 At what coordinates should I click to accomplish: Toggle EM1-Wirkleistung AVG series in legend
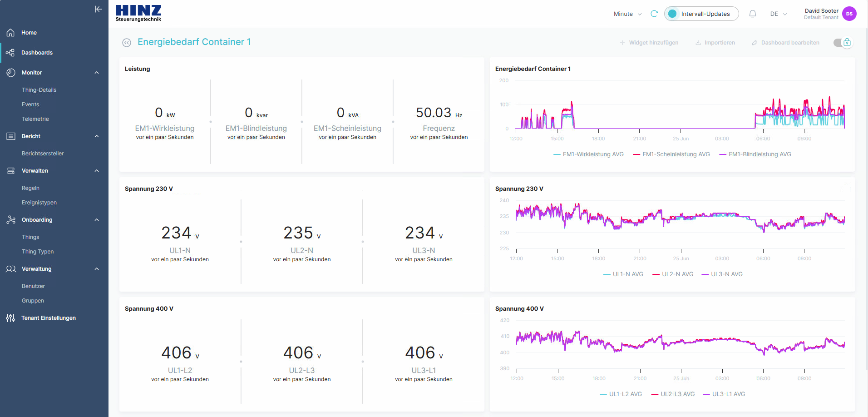click(588, 154)
